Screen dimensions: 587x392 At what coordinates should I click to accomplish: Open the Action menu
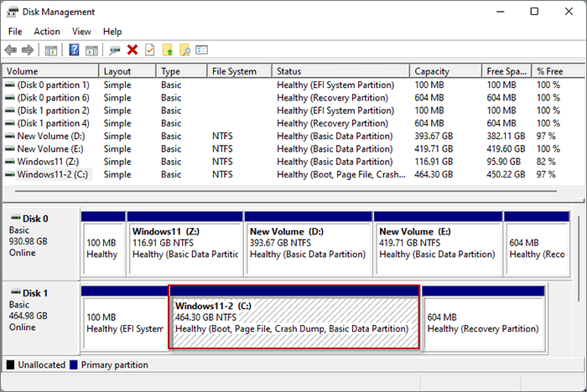[x=47, y=31]
